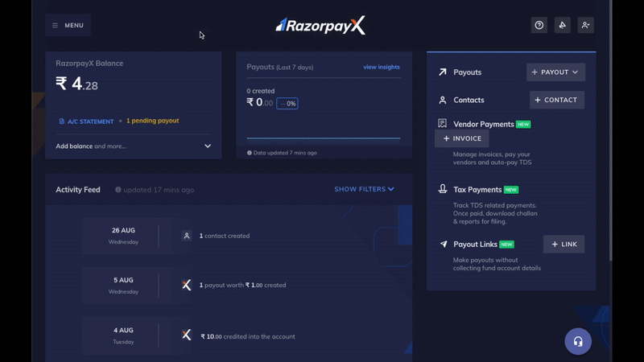The height and width of the screenshot is (362, 644).
Task: Click the Payout Links paper-plane icon
Action: (x=444, y=244)
